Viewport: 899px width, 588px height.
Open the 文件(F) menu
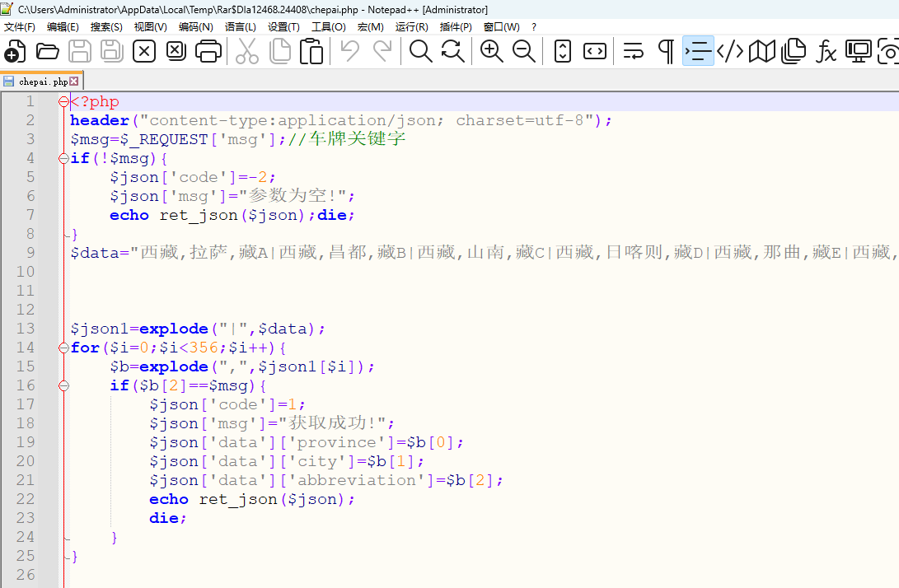click(20, 27)
